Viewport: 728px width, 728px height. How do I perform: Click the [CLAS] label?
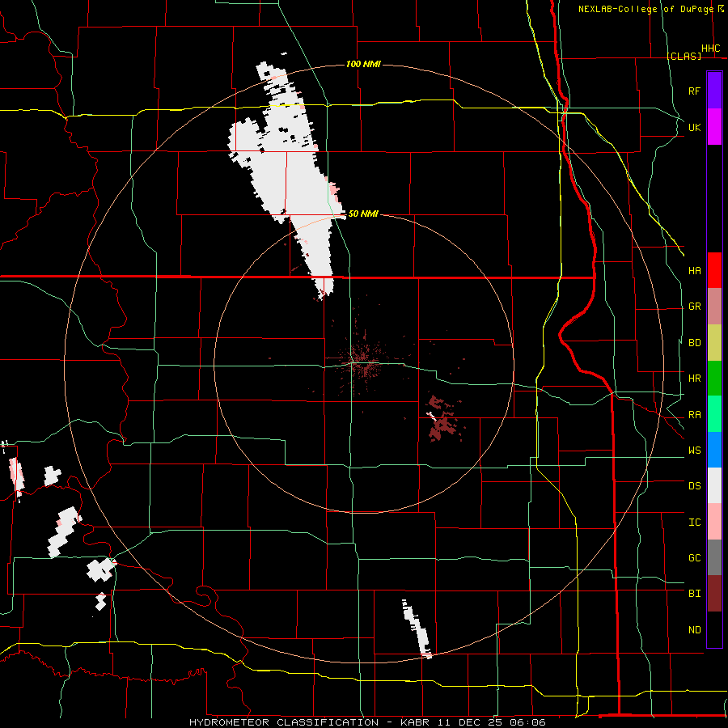pos(684,56)
